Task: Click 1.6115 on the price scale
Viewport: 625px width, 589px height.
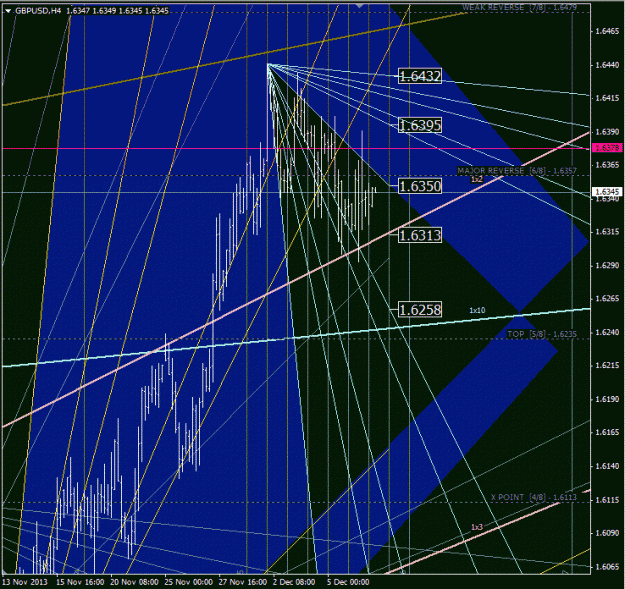Action: tap(607, 499)
